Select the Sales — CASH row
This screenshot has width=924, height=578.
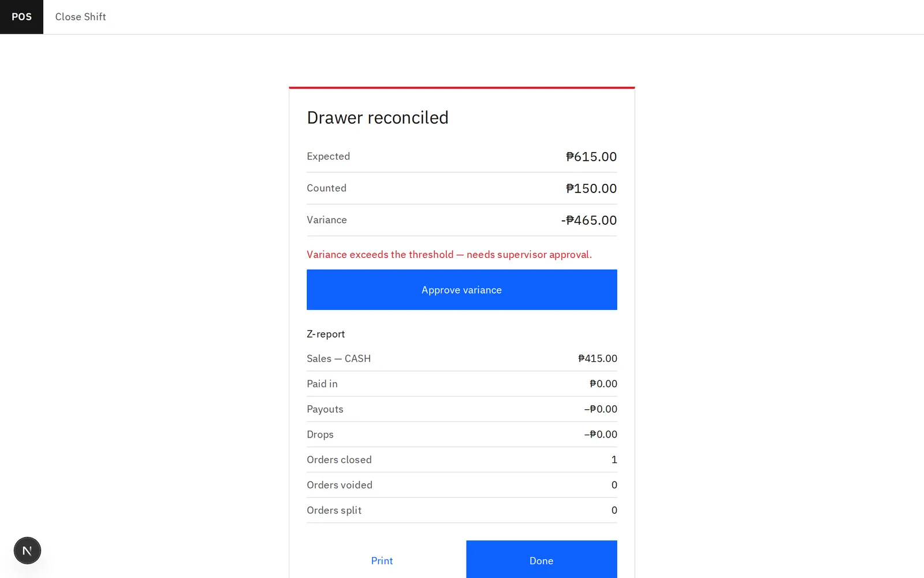[461, 358]
